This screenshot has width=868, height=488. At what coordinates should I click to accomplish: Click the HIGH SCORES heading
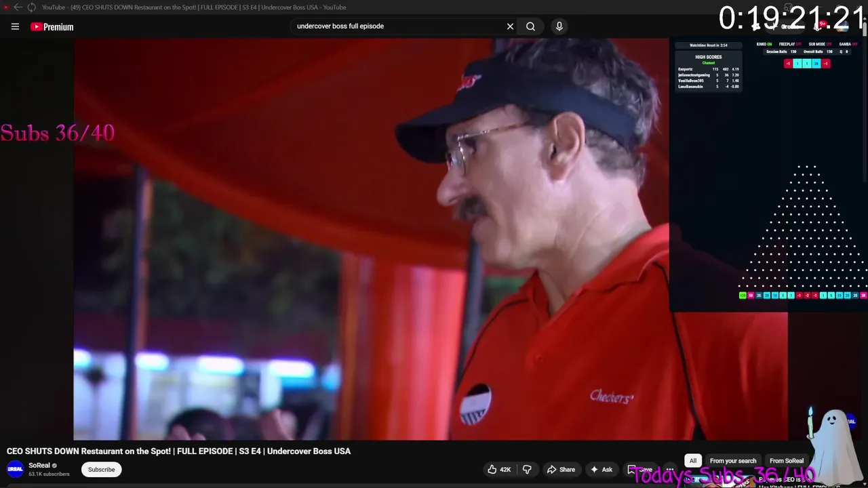tap(708, 57)
